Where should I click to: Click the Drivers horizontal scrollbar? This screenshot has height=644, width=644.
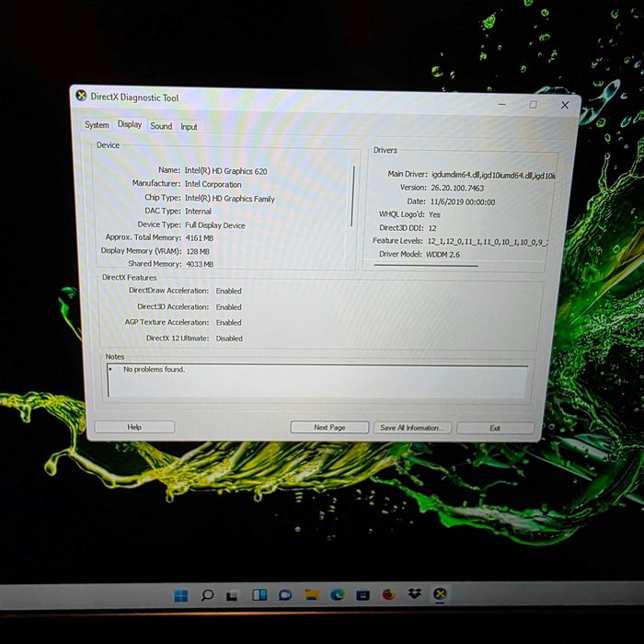tap(426, 266)
